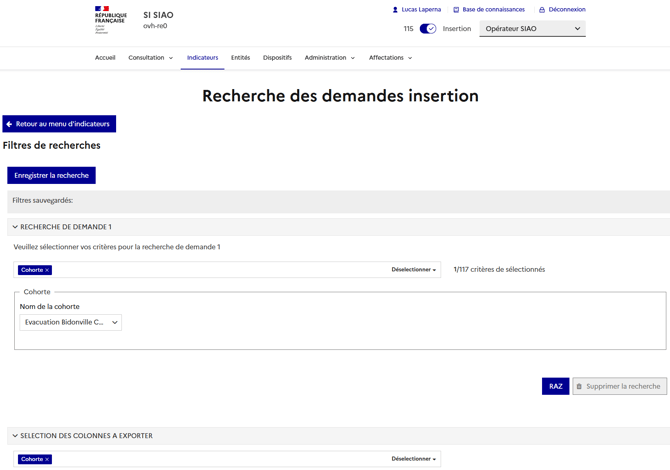Click inside the search criteria multiselect field
The width and height of the screenshot is (670, 470).
(x=220, y=270)
